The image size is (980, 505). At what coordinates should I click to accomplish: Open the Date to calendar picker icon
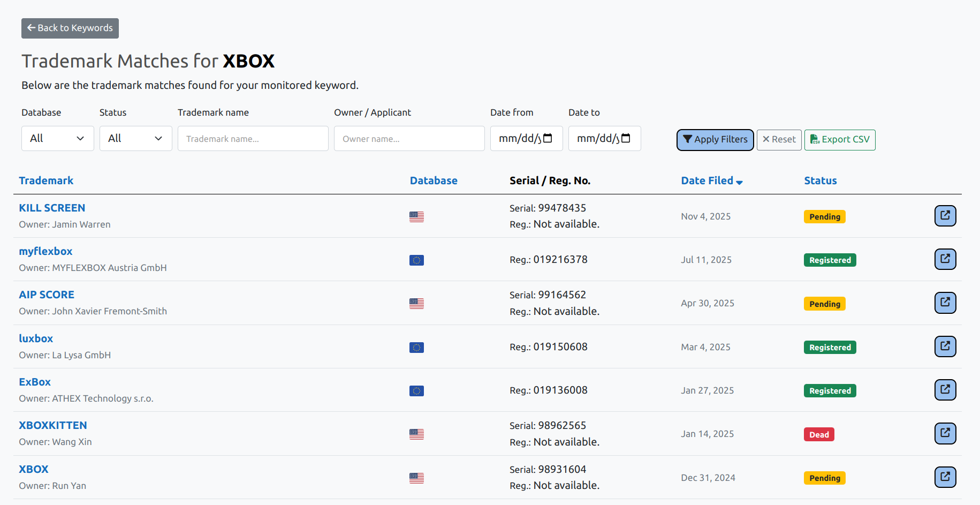click(x=626, y=138)
